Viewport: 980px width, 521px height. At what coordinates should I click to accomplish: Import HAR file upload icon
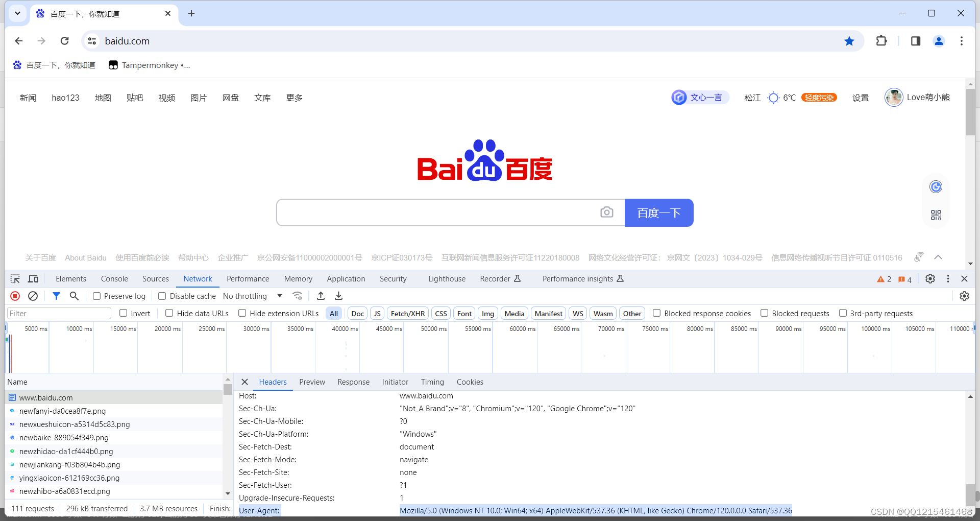321,296
